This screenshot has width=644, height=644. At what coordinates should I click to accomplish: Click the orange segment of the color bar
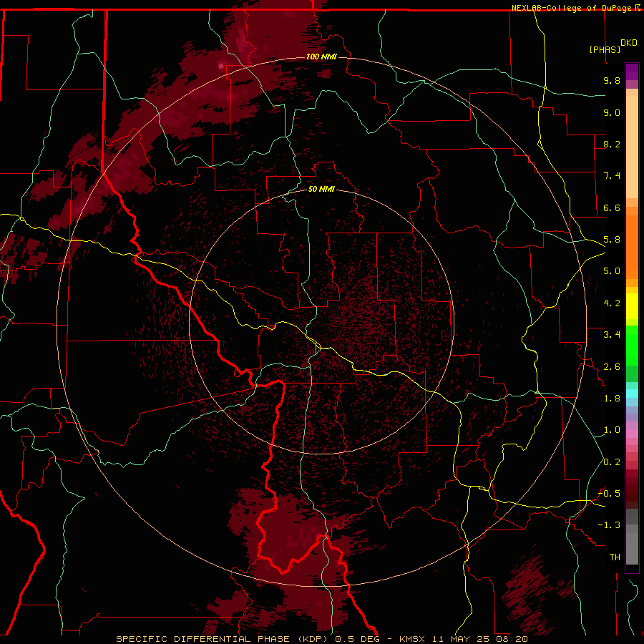632,246
